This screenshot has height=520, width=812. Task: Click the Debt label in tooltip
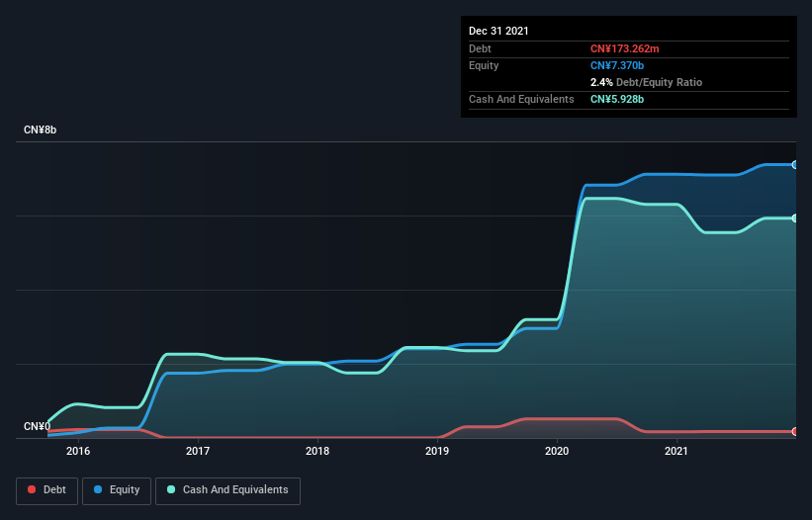(480, 48)
